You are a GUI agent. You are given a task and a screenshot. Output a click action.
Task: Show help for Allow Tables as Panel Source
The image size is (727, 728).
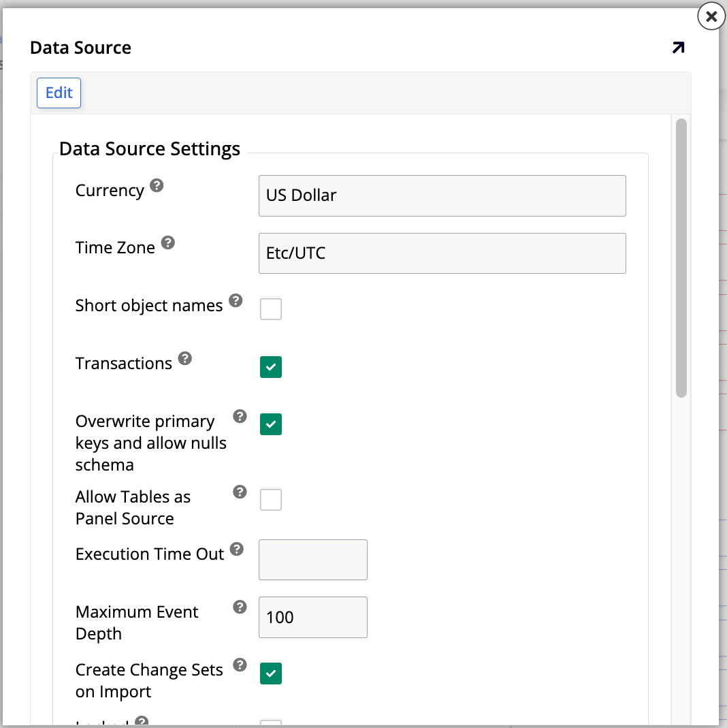(240, 492)
